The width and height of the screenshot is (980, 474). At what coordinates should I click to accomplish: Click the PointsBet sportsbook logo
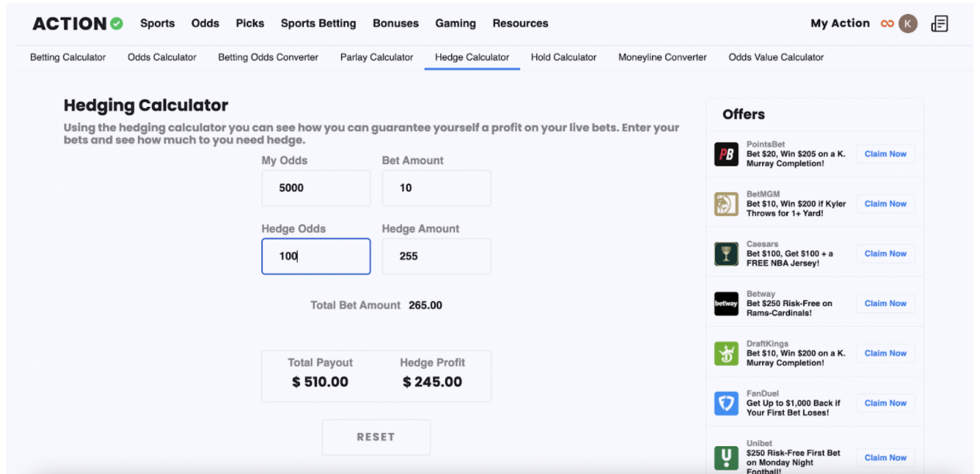726,154
